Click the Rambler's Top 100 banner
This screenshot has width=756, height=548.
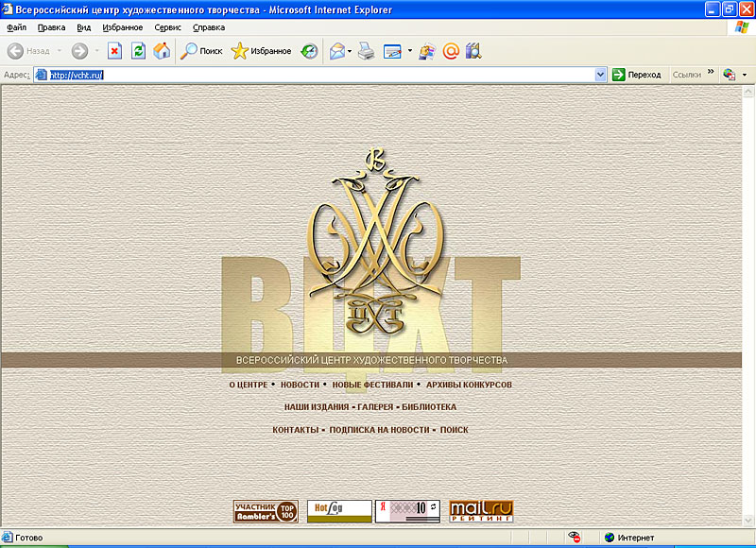point(266,512)
